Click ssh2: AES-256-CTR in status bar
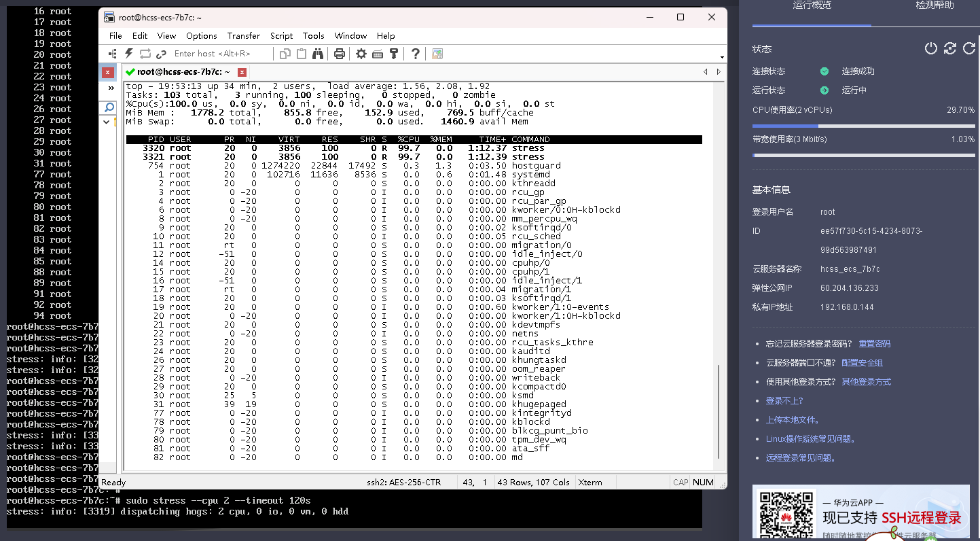This screenshot has height=541, width=980. pyautogui.click(x=403, y=483)
